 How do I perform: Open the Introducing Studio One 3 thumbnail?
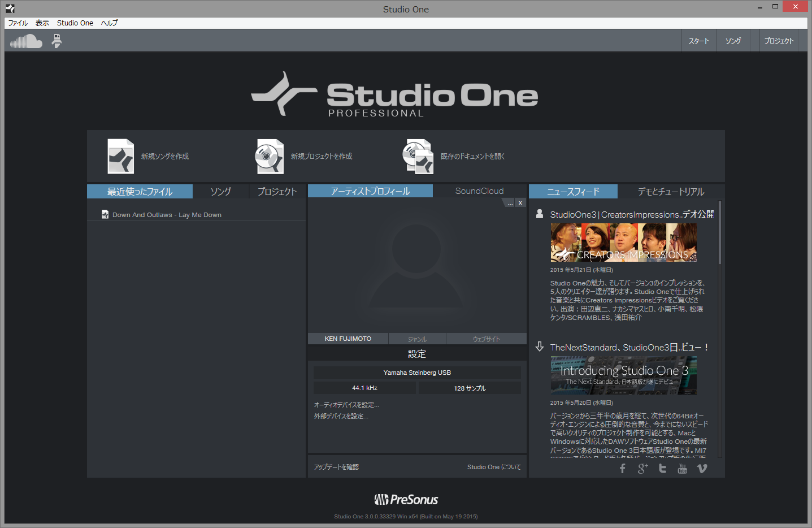[x=624, y=375]
